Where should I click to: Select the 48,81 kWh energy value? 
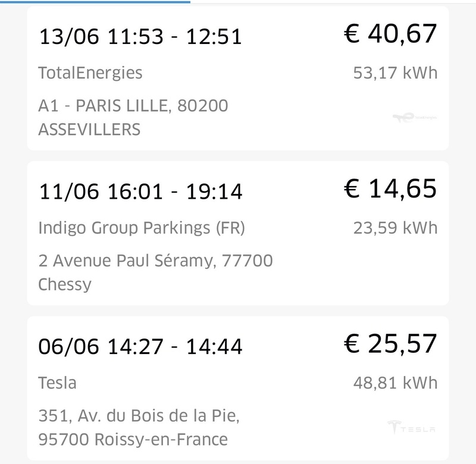coord(395,383)
